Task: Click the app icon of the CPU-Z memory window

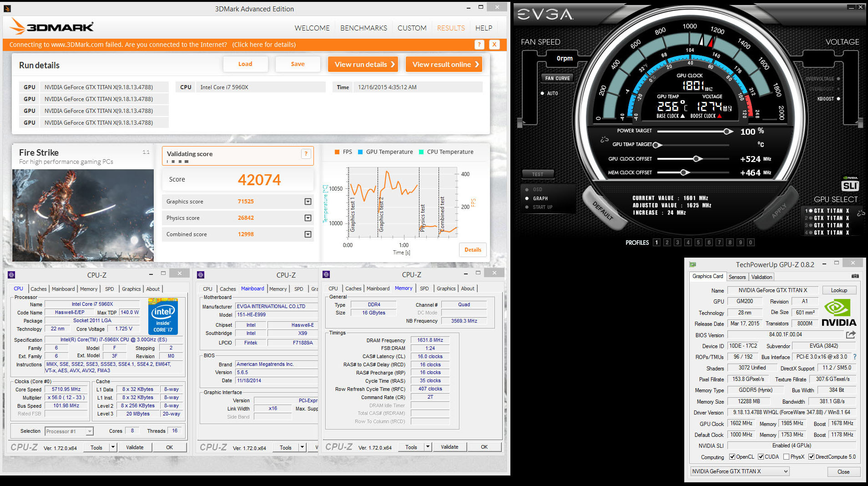Action: (326, 274)
